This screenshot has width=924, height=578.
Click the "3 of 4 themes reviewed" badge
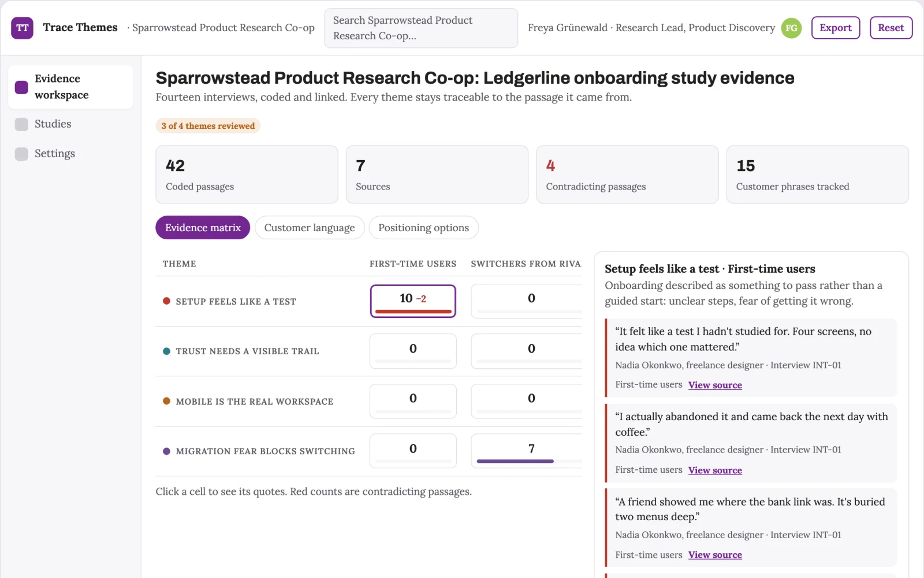[x=208, y=126]
